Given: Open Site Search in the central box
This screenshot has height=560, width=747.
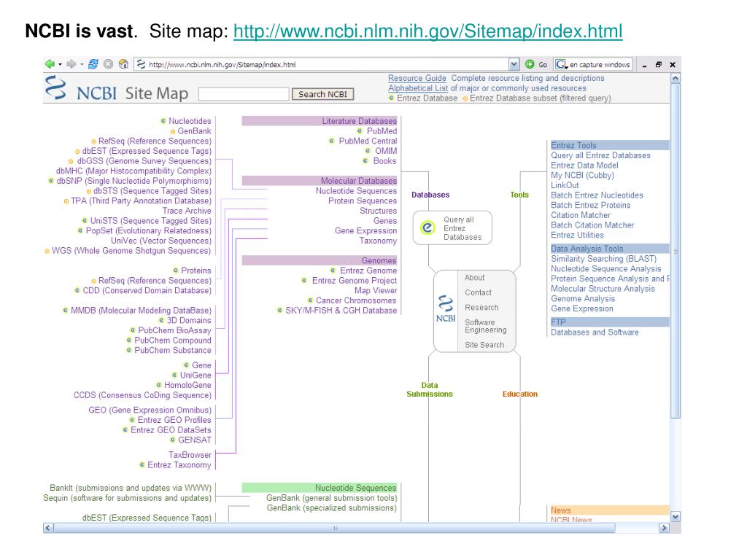Looking at the screenshot, I should coord(484,345).
